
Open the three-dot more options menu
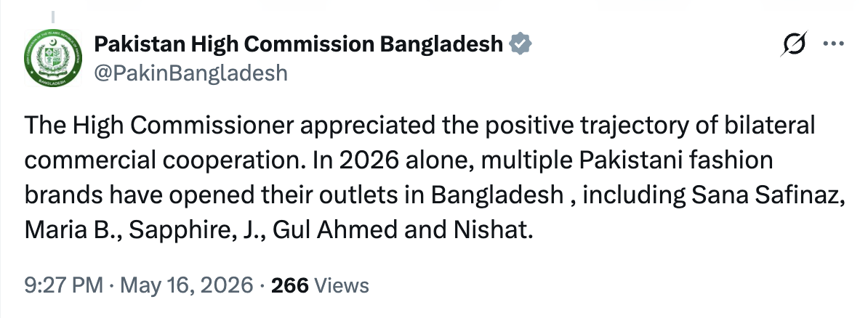point(833,44)
